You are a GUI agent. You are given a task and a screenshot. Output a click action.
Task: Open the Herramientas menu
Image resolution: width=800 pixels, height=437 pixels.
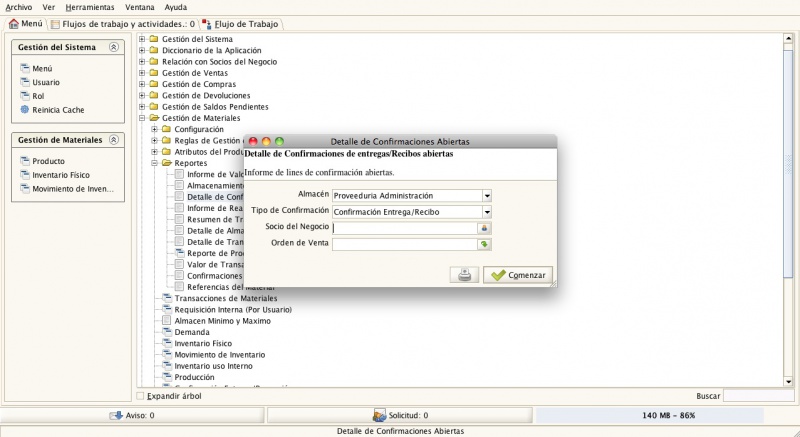point(90,7)
